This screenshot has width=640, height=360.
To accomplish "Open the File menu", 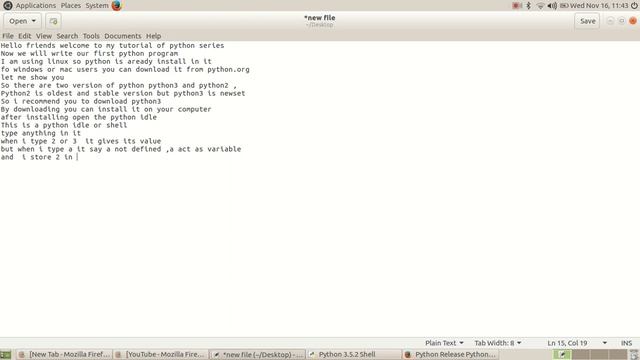I will (8, 36).
